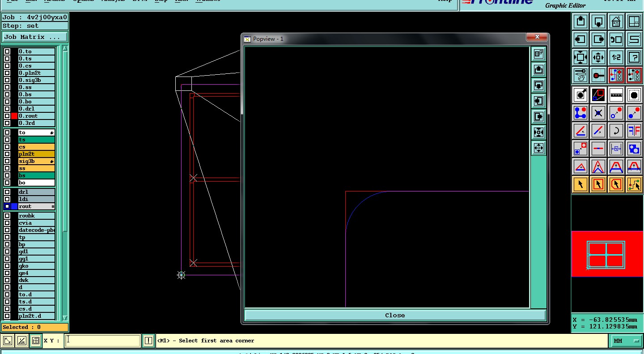644x354 pixels.
Task: Click the Popview top link-window icon
Action: [538, 54]
